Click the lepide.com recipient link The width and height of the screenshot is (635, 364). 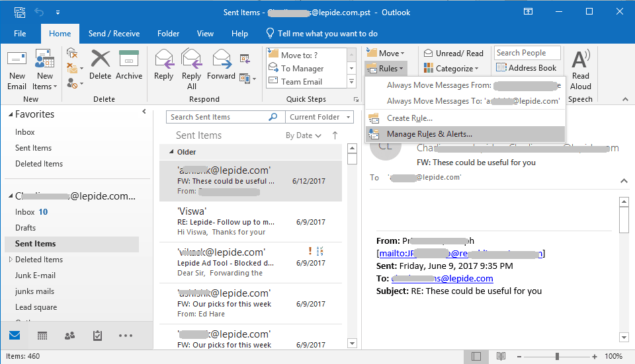pyautogui.click(x=443, y=278)
